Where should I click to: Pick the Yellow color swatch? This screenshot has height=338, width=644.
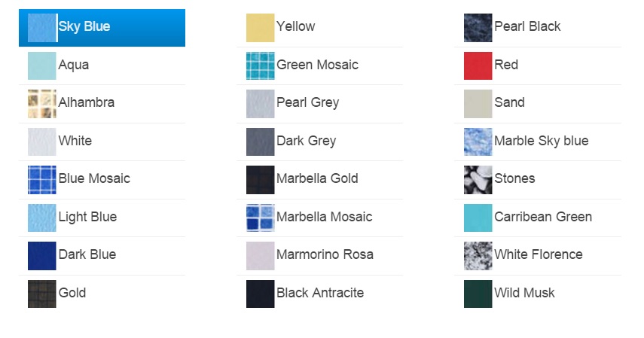[x=261, y=28]
